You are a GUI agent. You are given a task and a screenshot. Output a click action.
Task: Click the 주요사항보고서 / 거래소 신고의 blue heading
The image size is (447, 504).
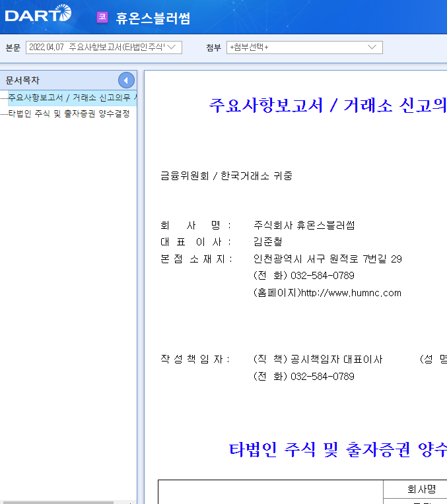[x=327, y=106]
